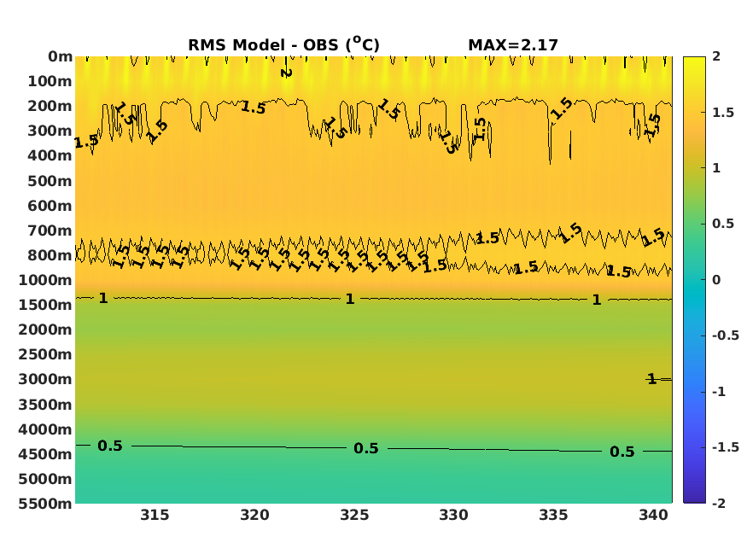
Task: Click the colorbar tick label "-0.5"
Action: pyautogui.click(x=726, y=335)
